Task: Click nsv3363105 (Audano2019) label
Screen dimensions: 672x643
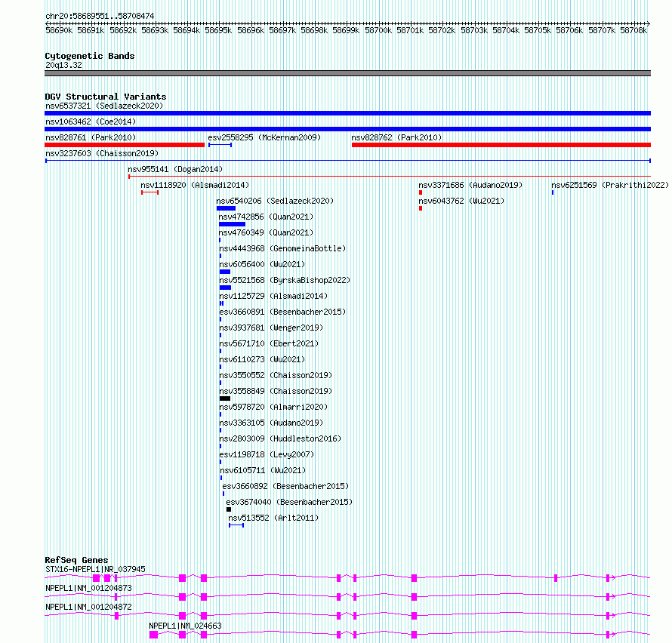Action: [x=271, y=423]
